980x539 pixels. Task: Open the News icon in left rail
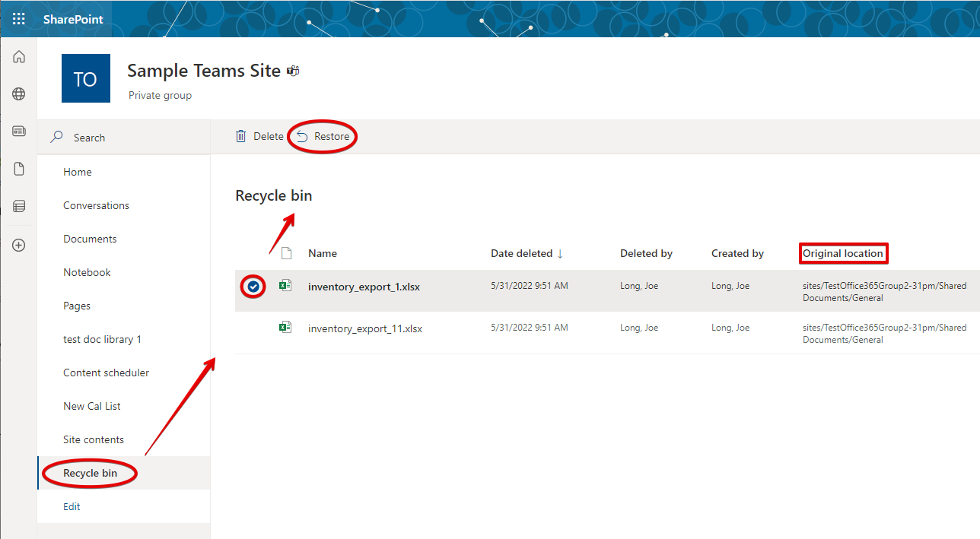(19, 132)
